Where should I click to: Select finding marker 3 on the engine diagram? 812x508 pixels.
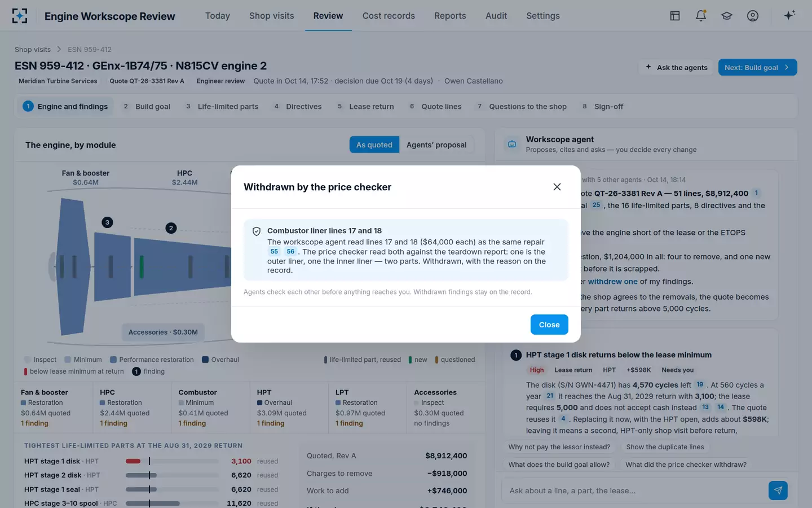pos(107,222)
